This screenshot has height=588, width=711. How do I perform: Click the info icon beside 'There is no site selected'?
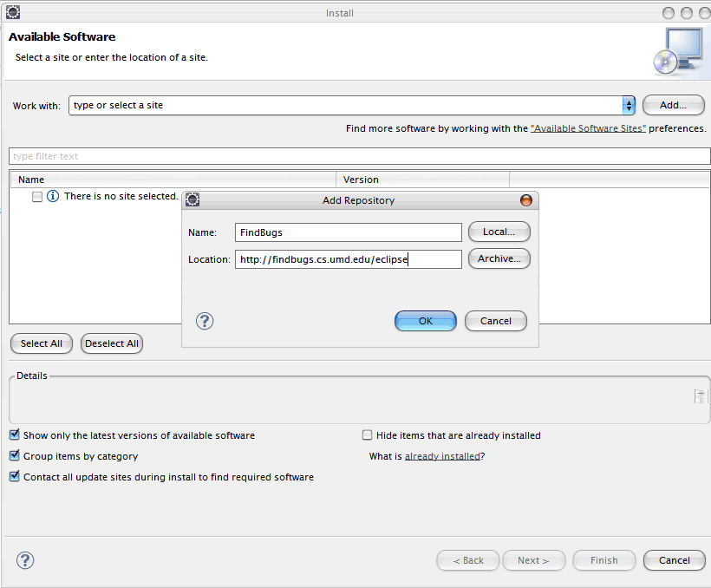click(x=53, y=197)
